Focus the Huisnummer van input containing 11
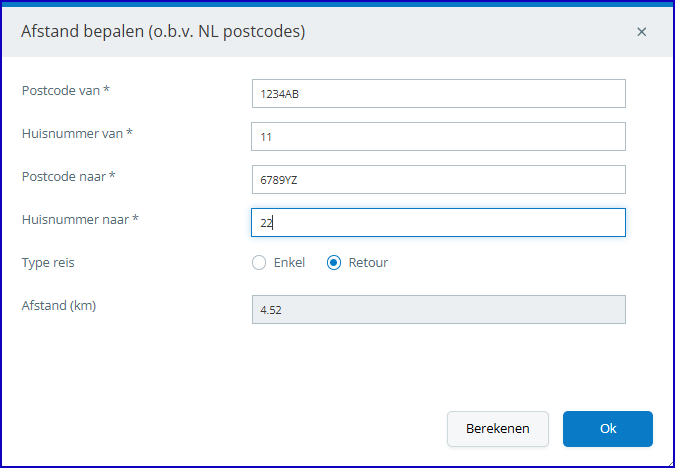 [x=438, y=136]
